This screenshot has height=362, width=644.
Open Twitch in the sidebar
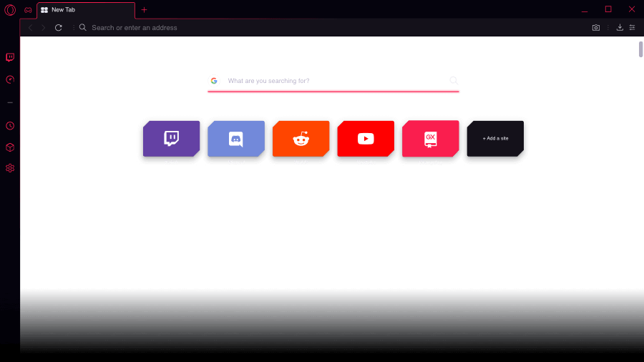coord(10,57)
